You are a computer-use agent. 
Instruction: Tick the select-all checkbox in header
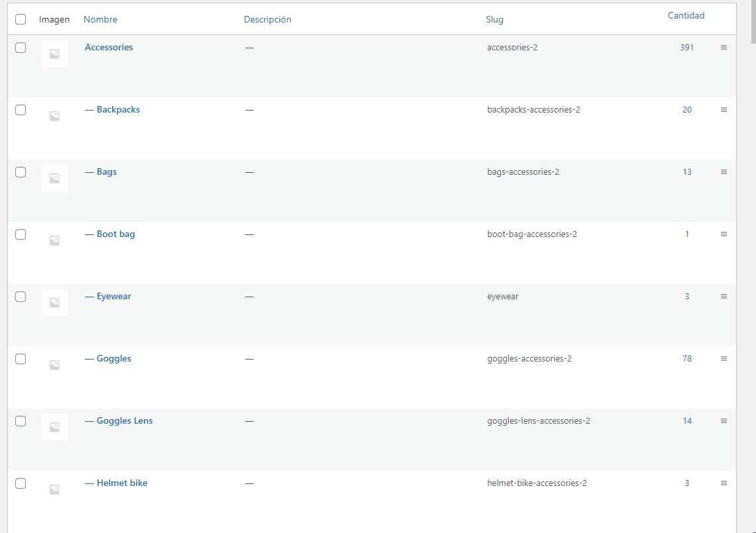click(x=21, y=19)
